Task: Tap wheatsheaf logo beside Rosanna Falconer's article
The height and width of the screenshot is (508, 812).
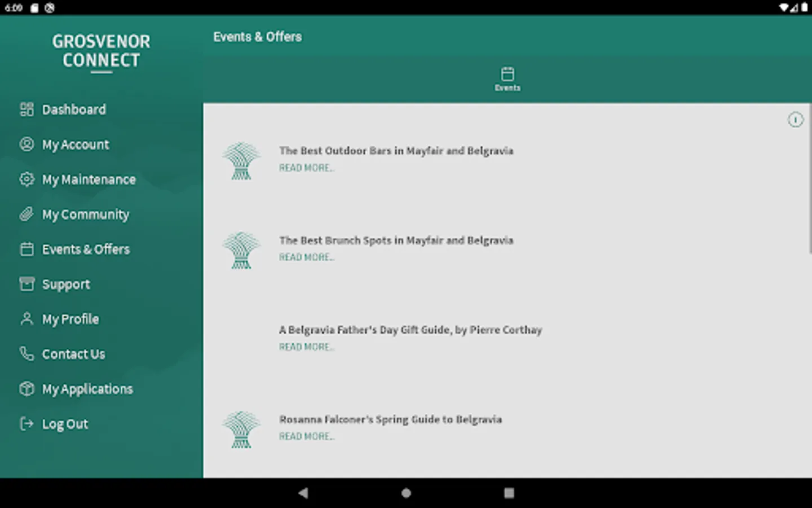Action: click(x=241, y=430)
